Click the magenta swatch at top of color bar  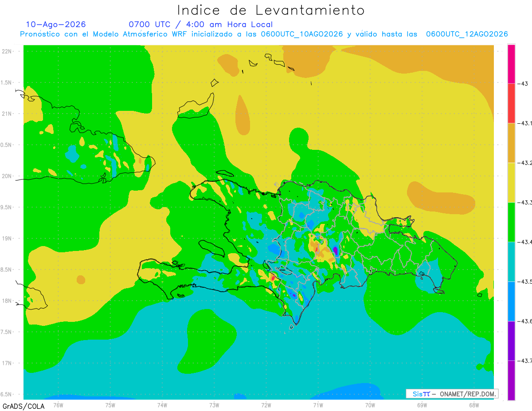(511, 64)
